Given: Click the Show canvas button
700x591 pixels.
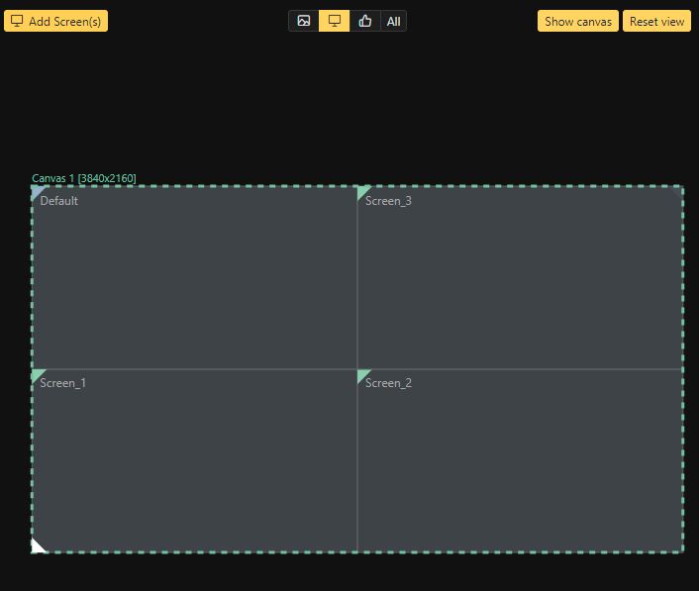Looking at the screenshot, I should 578,21.
